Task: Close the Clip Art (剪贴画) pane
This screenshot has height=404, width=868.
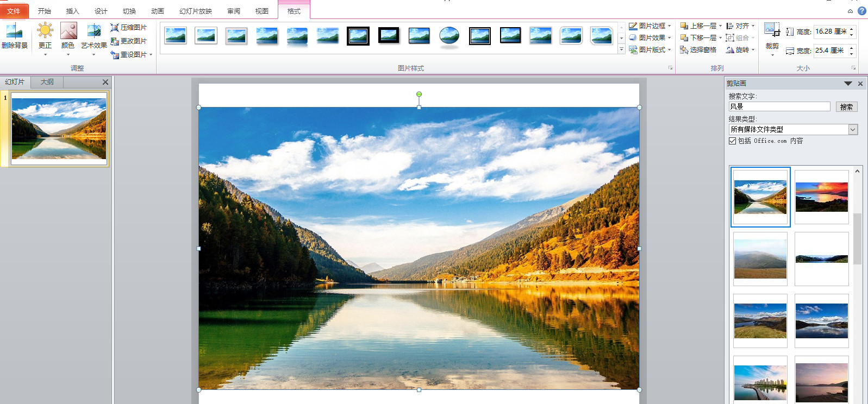Action: pos(860,84)
